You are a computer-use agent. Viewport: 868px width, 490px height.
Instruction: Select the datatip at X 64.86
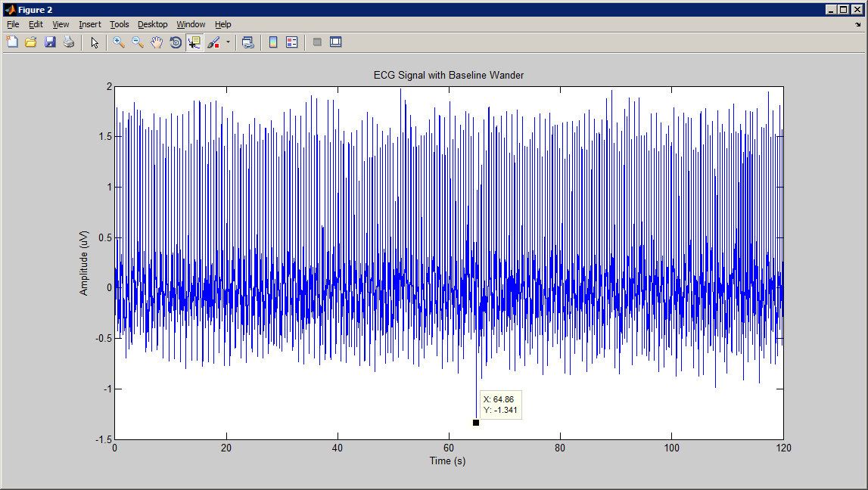coord(476,423)
